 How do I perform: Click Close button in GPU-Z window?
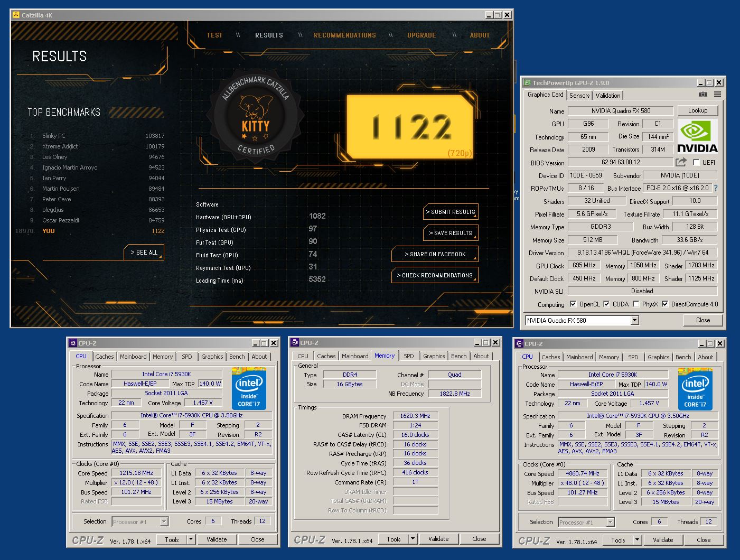click(703, 320)
